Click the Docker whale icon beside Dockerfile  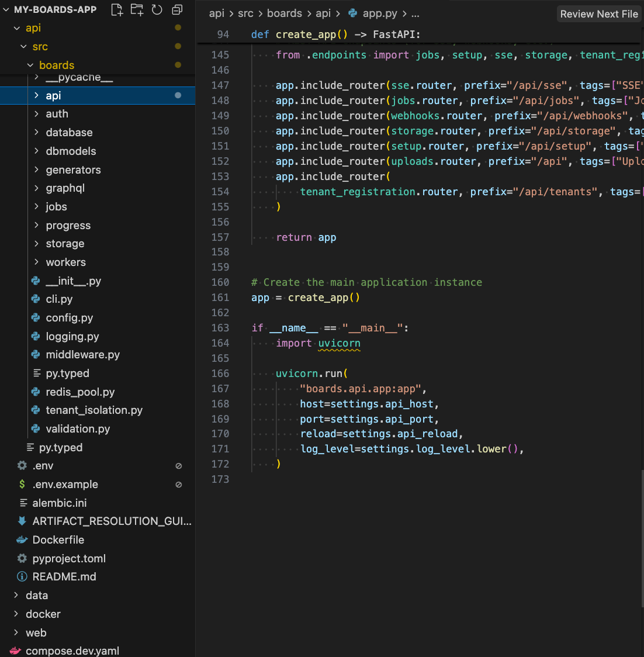click(22, 540)
